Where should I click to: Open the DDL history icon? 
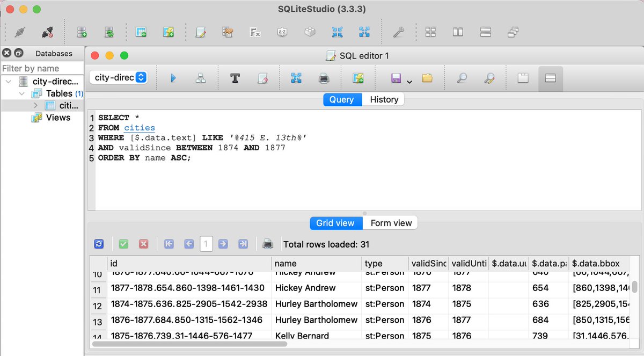point(228,32)
